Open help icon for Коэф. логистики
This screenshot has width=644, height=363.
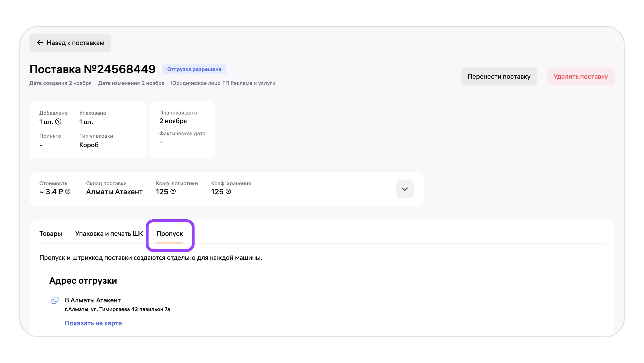(x=173, y=191)
